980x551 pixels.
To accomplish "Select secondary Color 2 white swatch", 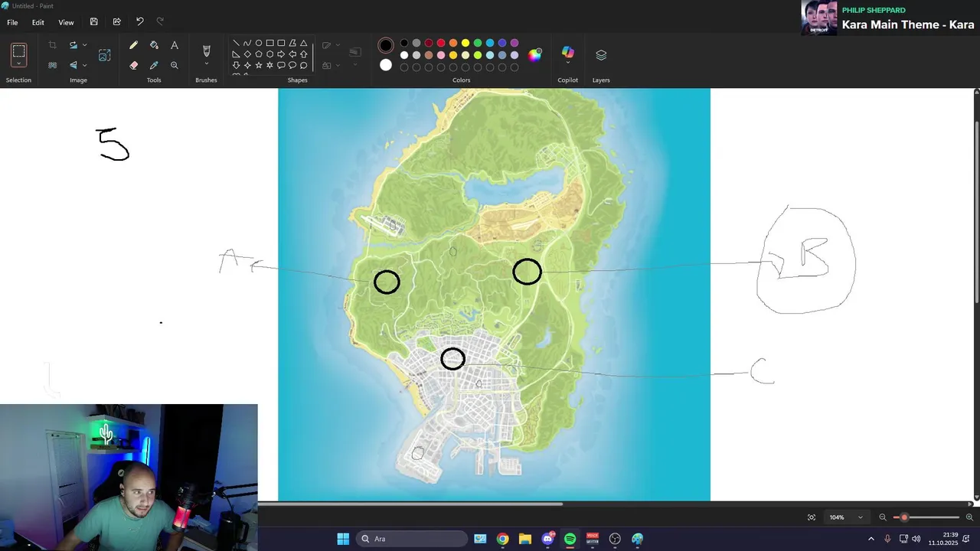I will (386, 65).
